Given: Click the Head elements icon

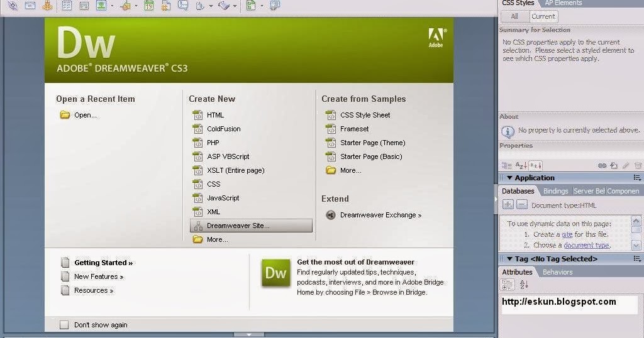Looking at the screenshot, I should (x=200, y=5).
